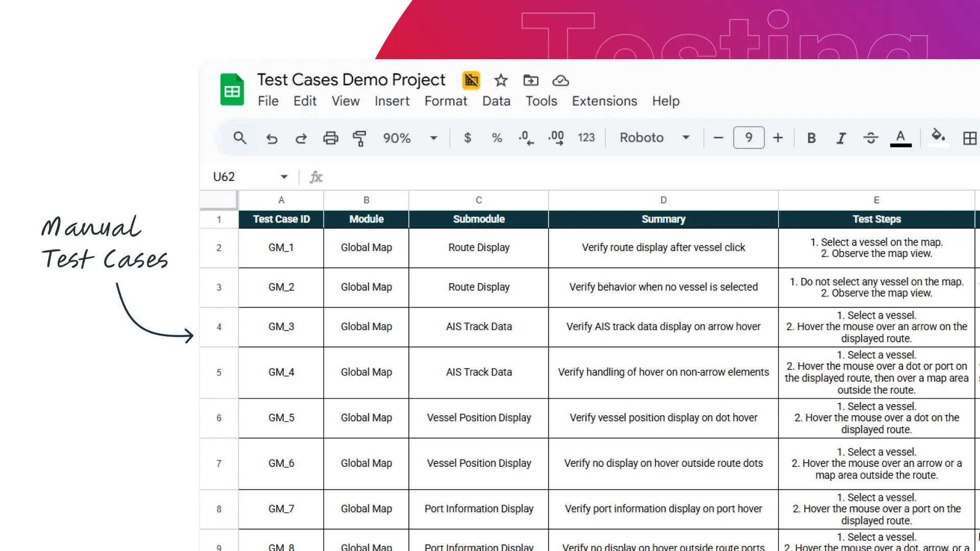Viewport: 980px width, 551px height.
Task: Open the View menu
Action: point(346,101)
